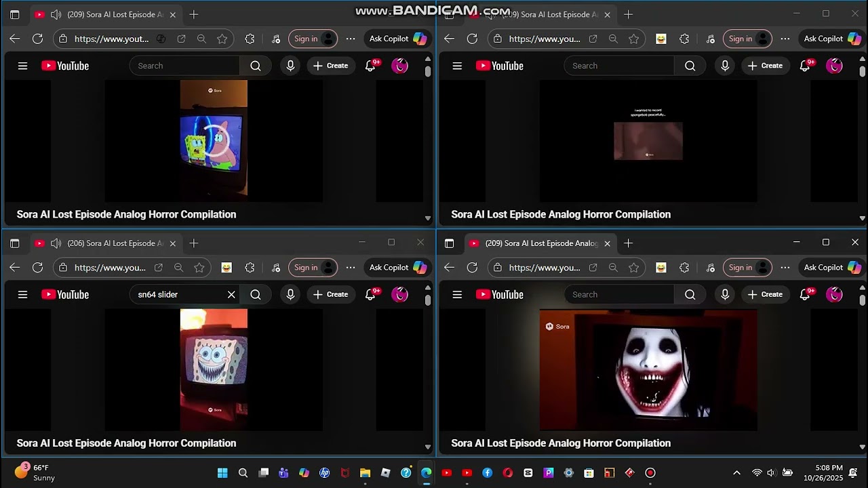This screenshot has height=488, width=868.
Task: Click the laughing emoji extension in bottom-left window
Action: coord(226,268)
